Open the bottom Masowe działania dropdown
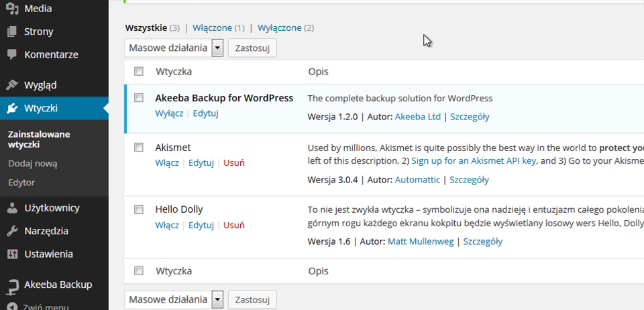 point(174,299)
